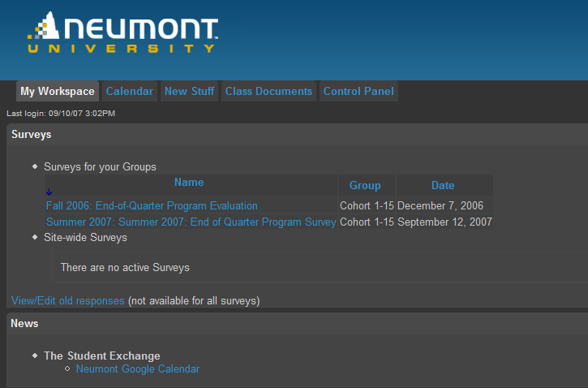Select the Site-wide Surveys list item
This screenshot has width=588, height=388.
85,238
